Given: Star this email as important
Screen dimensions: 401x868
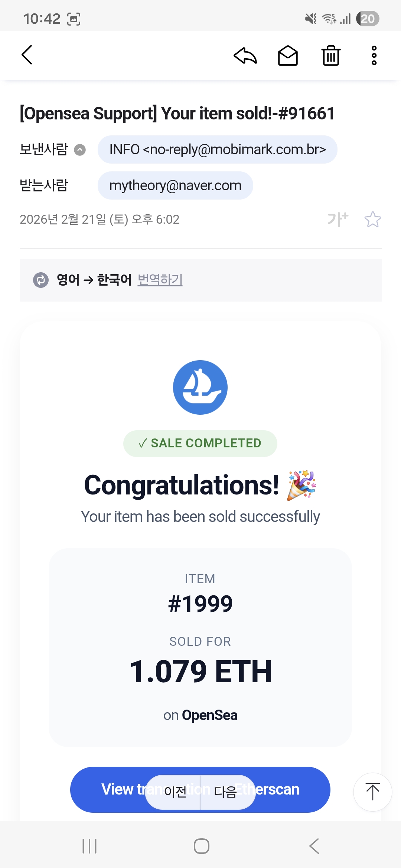Looking at the screenshot, I should click(x=372, y=219).
